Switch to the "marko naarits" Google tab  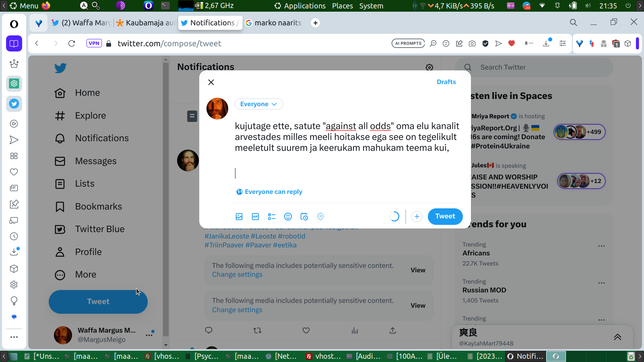(x=274, y=23)
